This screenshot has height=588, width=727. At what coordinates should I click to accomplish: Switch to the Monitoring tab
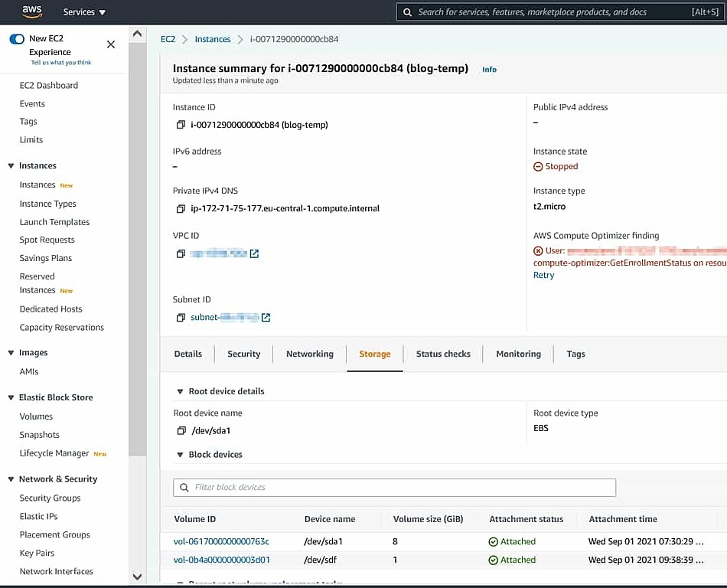coord(518,354)
